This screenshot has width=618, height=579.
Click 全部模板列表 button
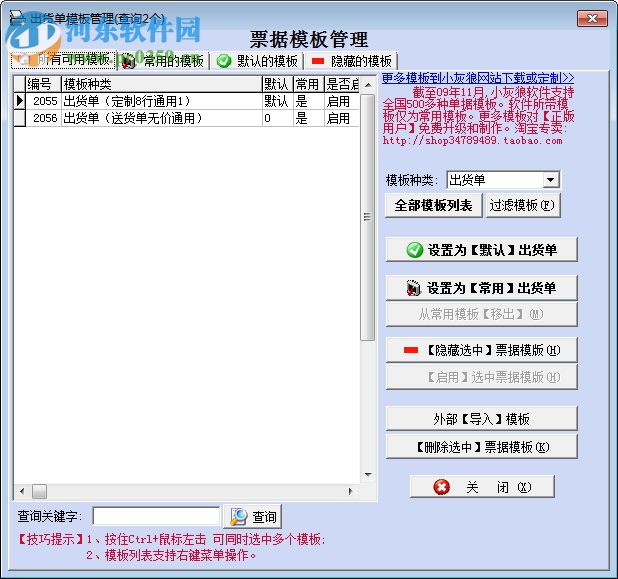pyautogui.click(x=434, y=205)
